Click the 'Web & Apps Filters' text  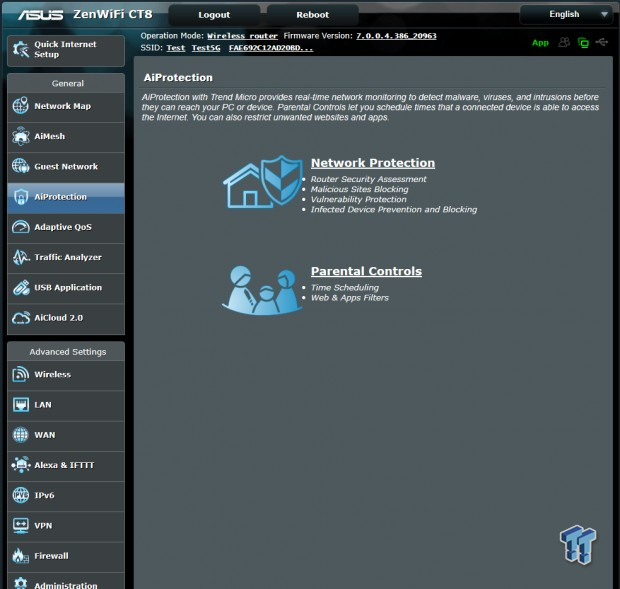350,298
